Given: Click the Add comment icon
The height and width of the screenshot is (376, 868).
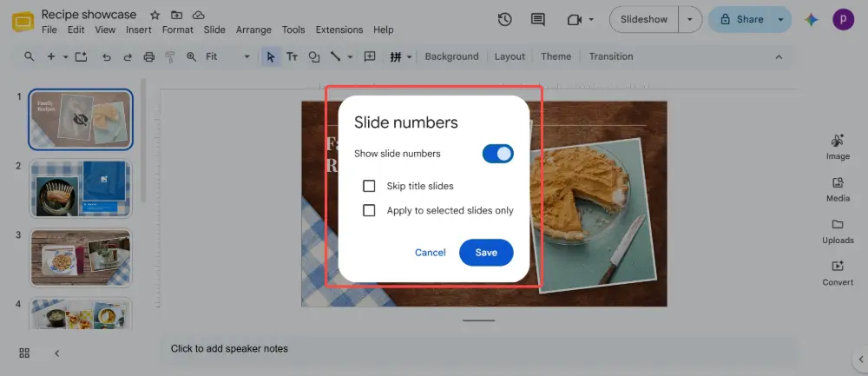Looking at the screenshot, I should point(369,56).
